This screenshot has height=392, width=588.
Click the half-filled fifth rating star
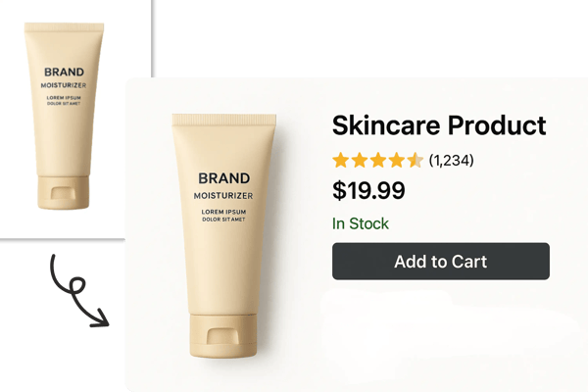pos(416,160)
